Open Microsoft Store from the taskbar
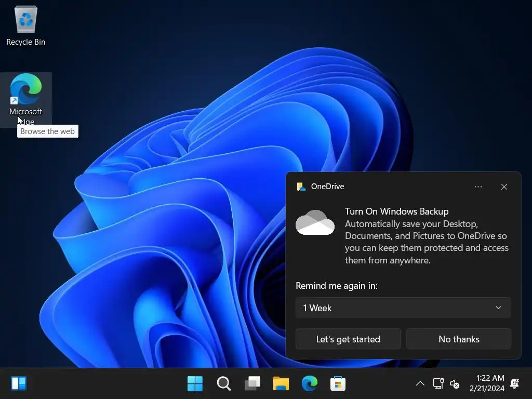 (338, 384)
